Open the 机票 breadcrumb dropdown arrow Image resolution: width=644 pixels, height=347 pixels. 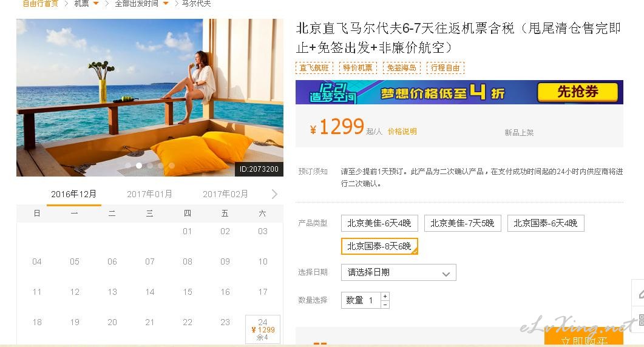coord(96,4)
